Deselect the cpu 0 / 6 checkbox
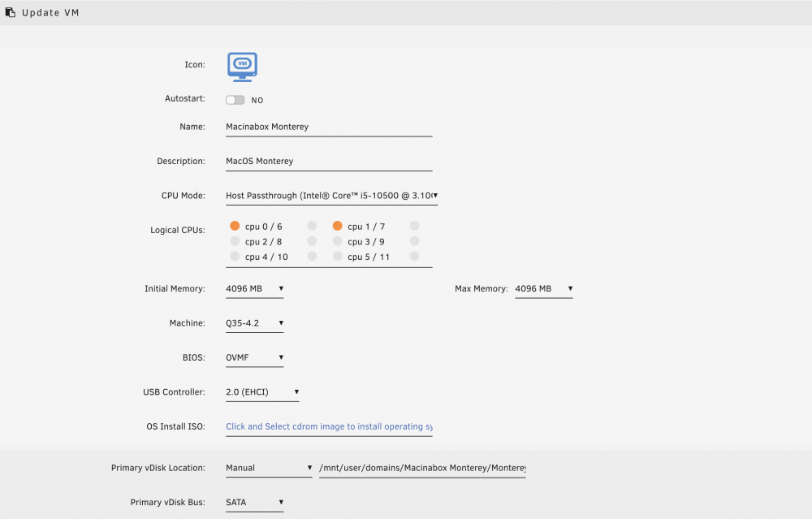Image resolution: width=812 pixels, height=519 pixels. (x=235, y=226)
